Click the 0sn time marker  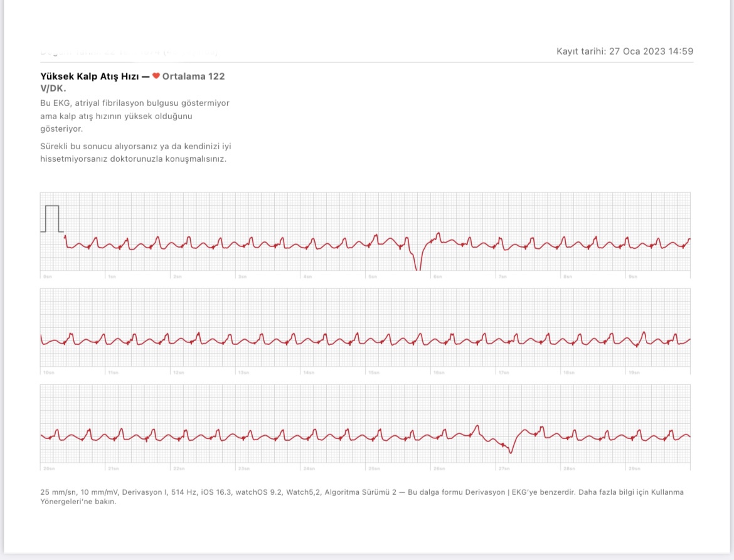click(48, 277)
